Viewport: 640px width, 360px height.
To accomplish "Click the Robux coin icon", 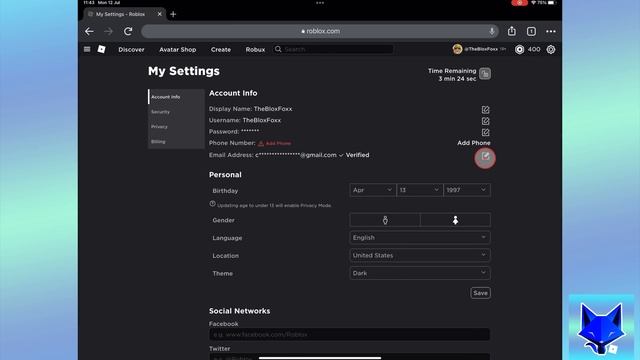I will click(x=519, y=49).
